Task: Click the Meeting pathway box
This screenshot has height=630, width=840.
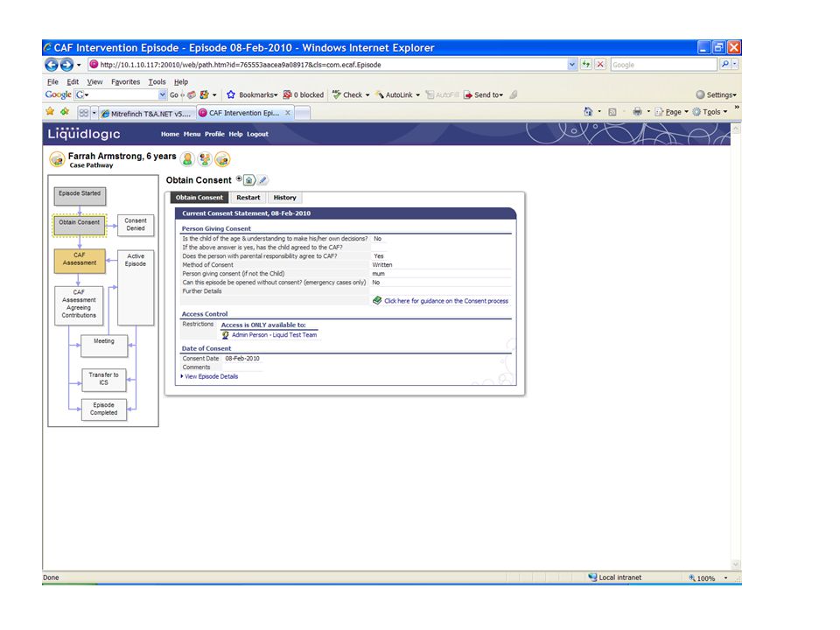Action: [x=104, y=346]
